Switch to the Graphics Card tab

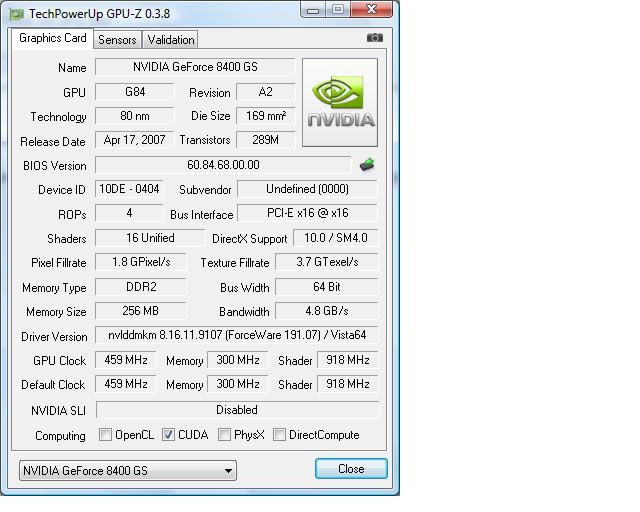coord(53,38)
